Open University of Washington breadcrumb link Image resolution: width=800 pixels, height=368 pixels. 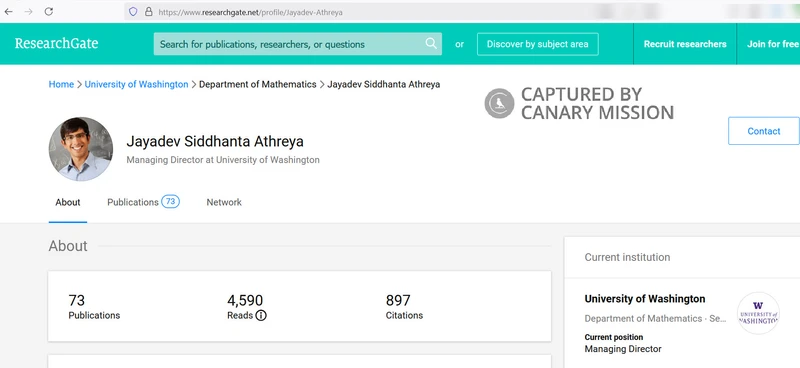click(136, 84)
